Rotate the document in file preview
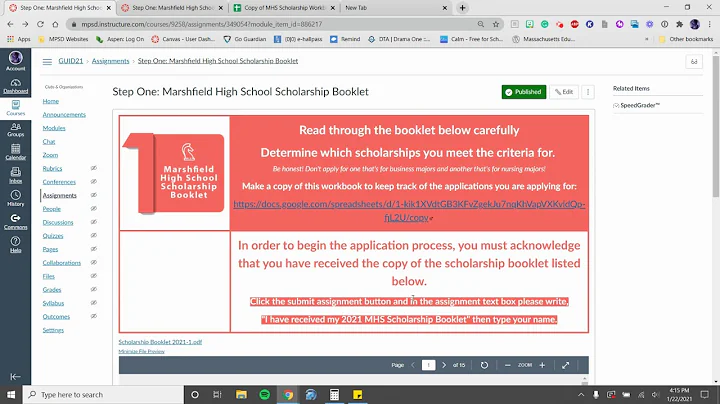 point(484,365)
